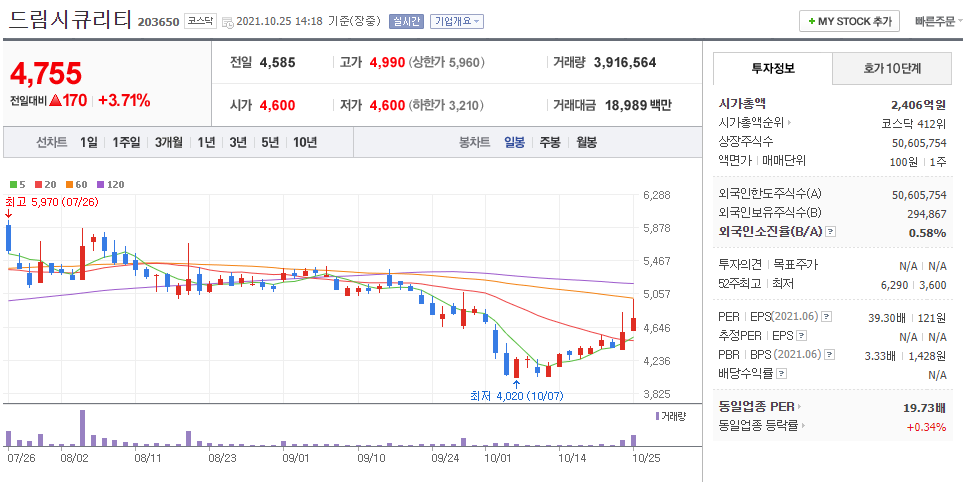This screenshot has width=971, height=482.
Task: Open the help icon next to 외국인소진율(B/A)
Action: (831, 232)
